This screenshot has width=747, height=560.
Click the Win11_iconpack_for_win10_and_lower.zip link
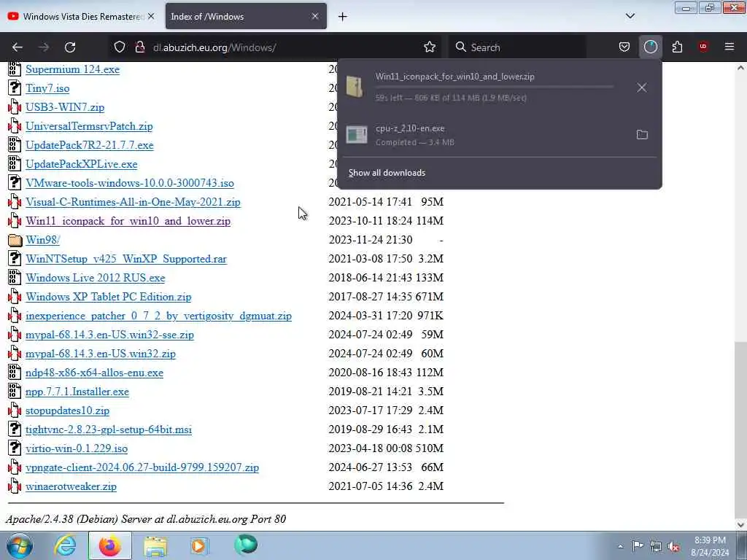tap(128, 221)
